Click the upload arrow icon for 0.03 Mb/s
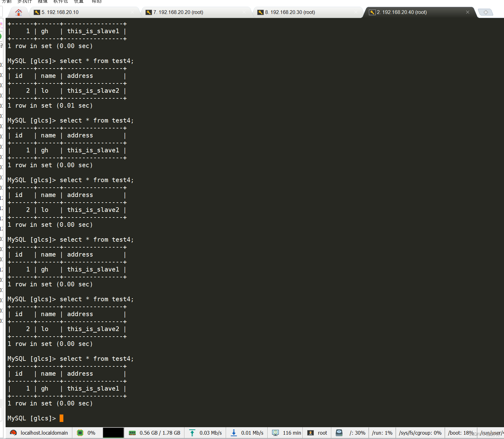This screenshot has height=439, width=504. coord(192,433)
